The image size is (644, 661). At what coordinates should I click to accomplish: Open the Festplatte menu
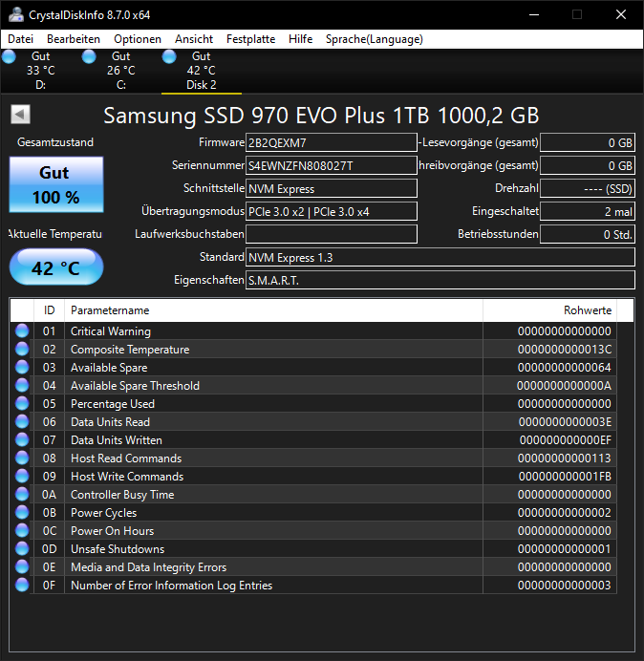point(250,39)
